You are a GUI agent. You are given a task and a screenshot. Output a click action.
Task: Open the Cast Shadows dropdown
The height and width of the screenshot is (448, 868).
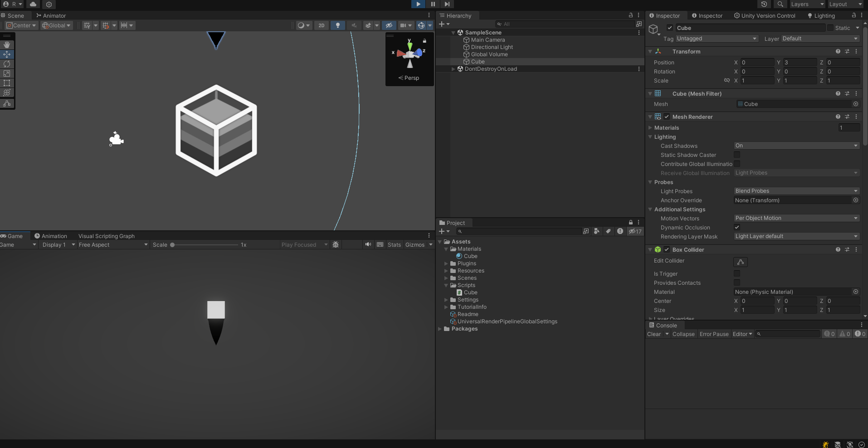click(x=797, y=146)
